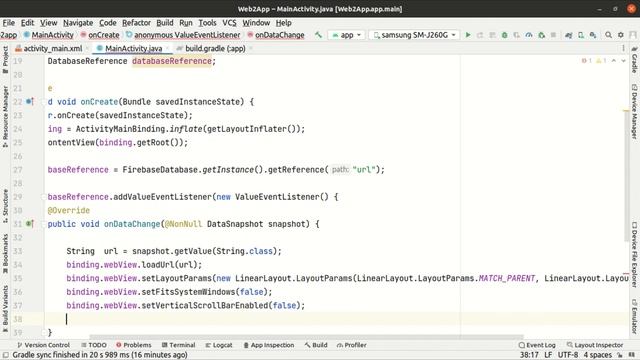Click onCreate breadcrumb in navigation bar
The width and height of the screenshot is (640, 360).
tap(100, 35)
